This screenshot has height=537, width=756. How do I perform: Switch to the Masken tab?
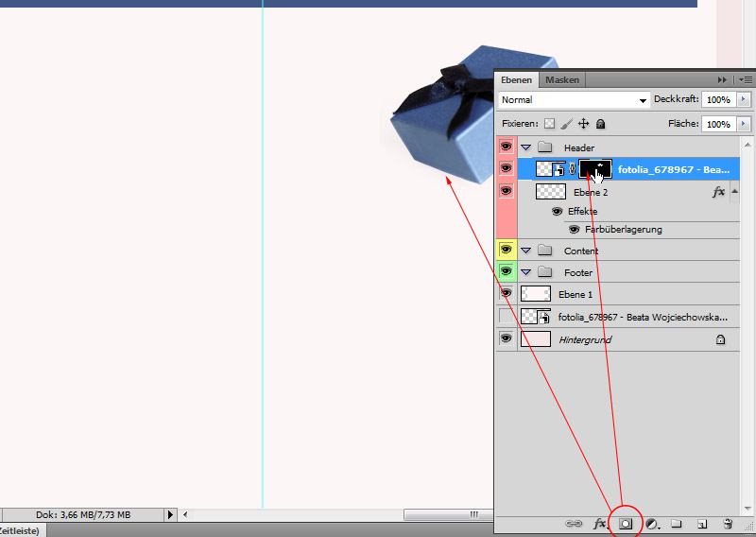(x=562, y=80)
